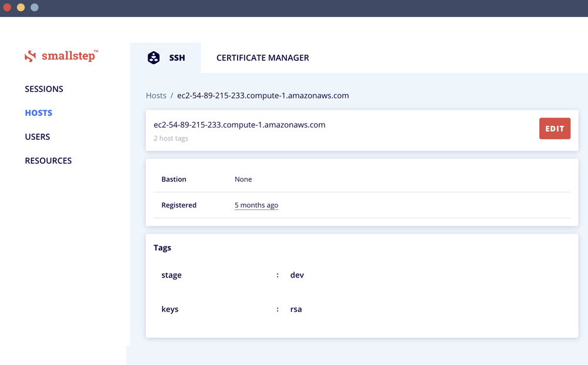Select Hosts in the left navigation
Screen dimensions: 588x365
(x=38, y=113)
